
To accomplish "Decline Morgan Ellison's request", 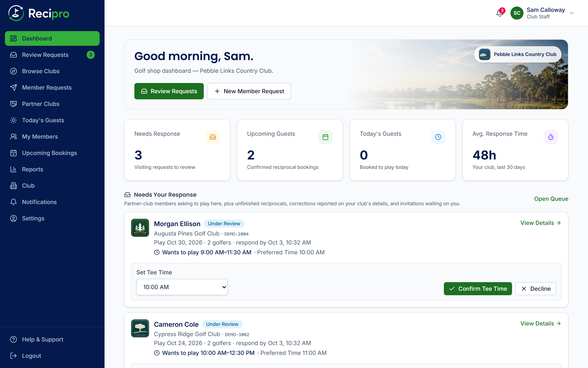I will pyautogui.click(x=536, y=289).
